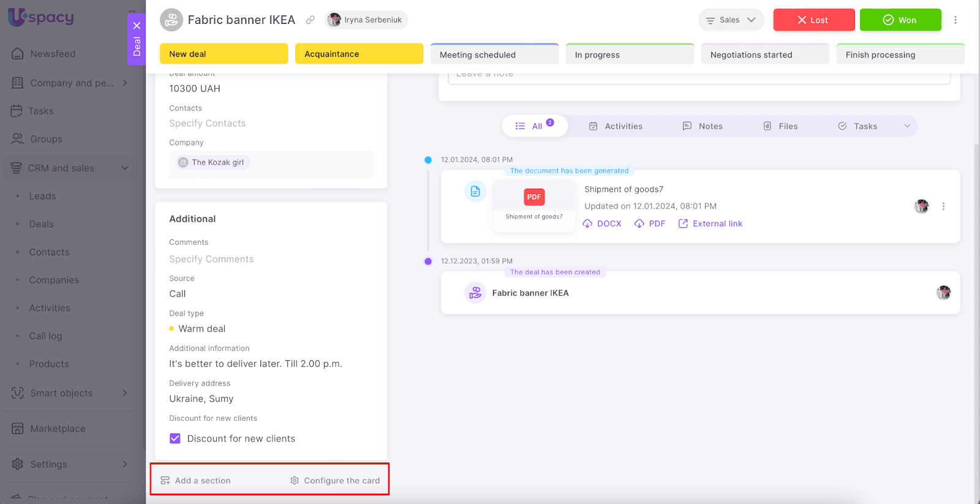Click the Configure the card gear button
The width and height of the screenshot is (980, 504).
coord(335,481)
